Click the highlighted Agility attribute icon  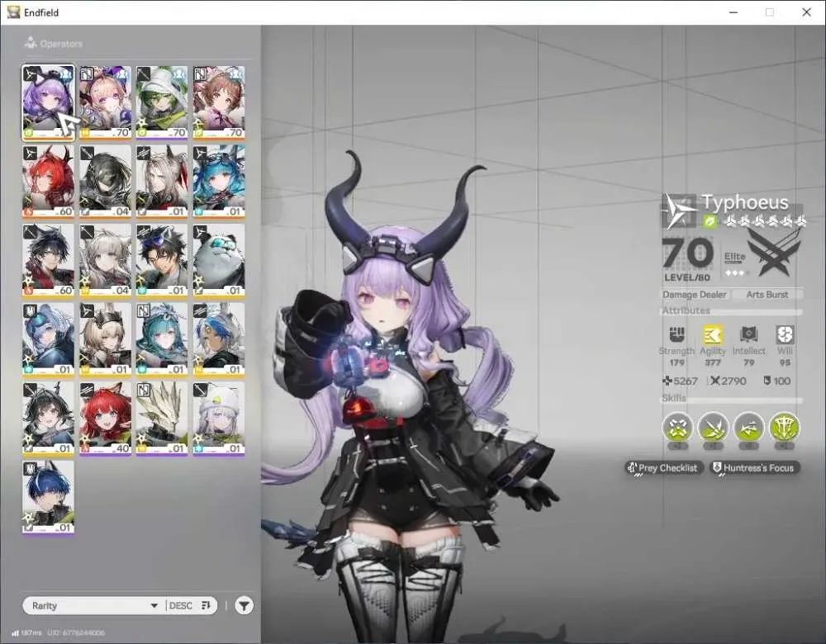[713, 334]
